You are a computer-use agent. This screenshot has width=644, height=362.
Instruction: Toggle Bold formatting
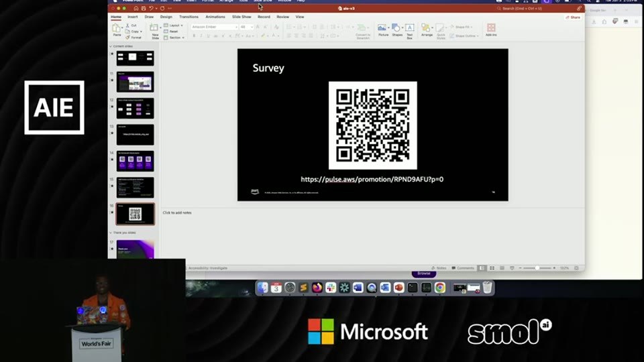coord(194,36)
